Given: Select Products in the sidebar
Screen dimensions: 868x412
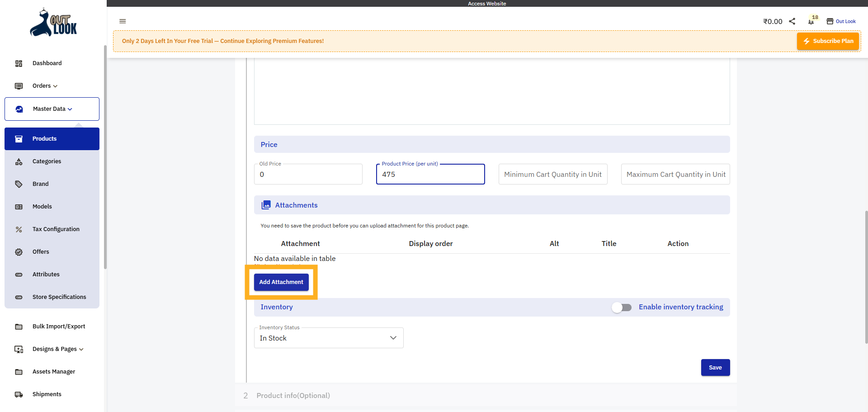Looking at the screenshot, I should click(x=44, y=138).
